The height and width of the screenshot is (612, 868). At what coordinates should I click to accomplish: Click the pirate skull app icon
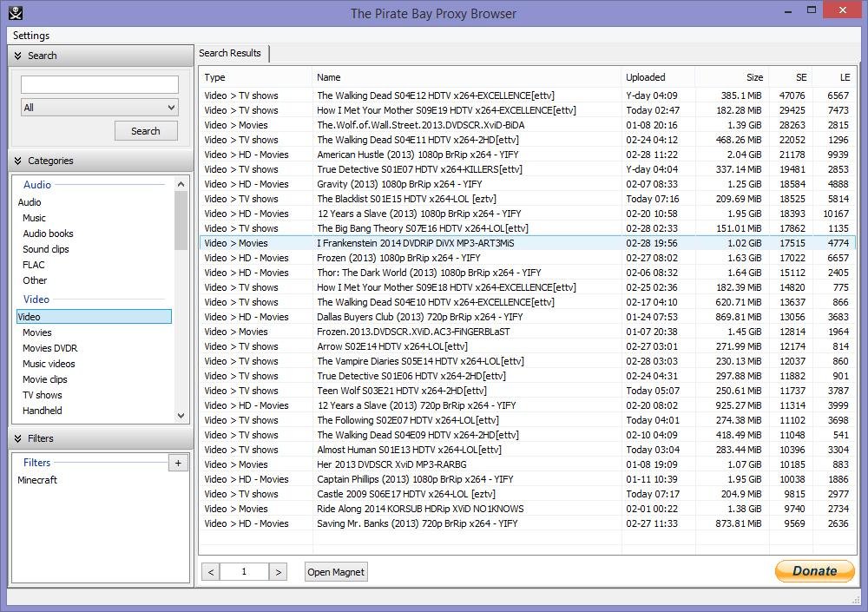click(x=15, y=13)
